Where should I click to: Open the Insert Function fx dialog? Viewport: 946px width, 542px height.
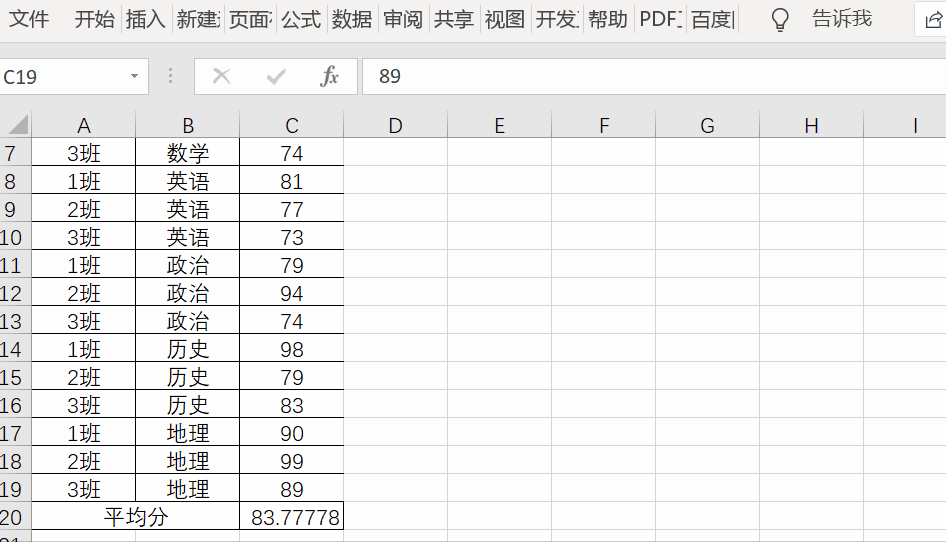click(x=329, y=77)
